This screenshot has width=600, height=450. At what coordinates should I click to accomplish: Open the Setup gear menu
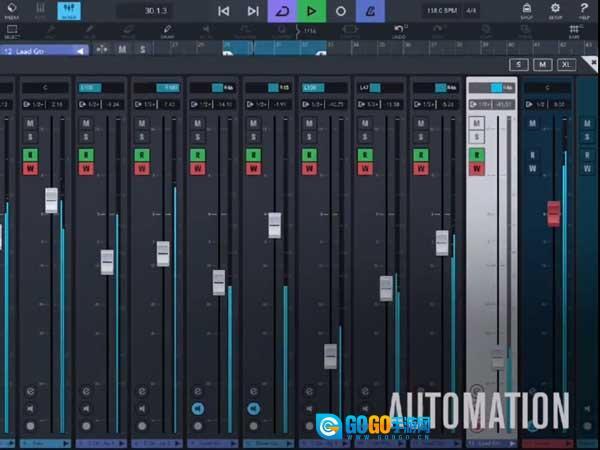555,11
